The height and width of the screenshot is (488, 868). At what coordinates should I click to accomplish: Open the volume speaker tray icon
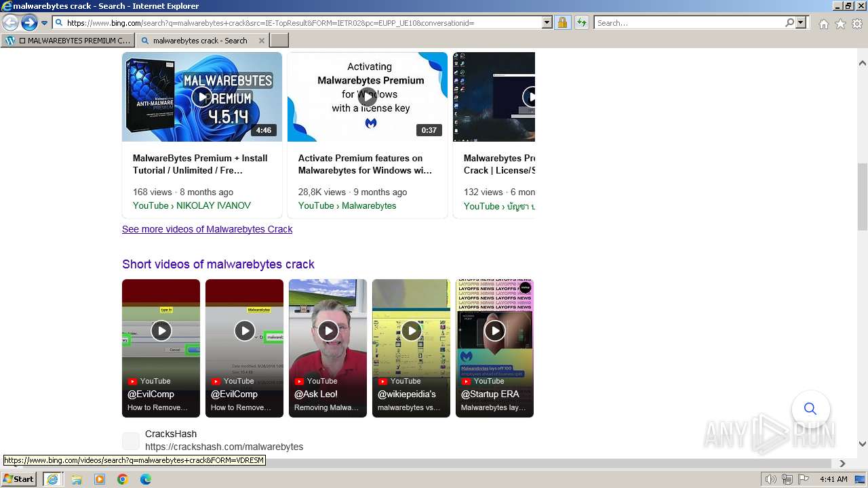point(771,479)
